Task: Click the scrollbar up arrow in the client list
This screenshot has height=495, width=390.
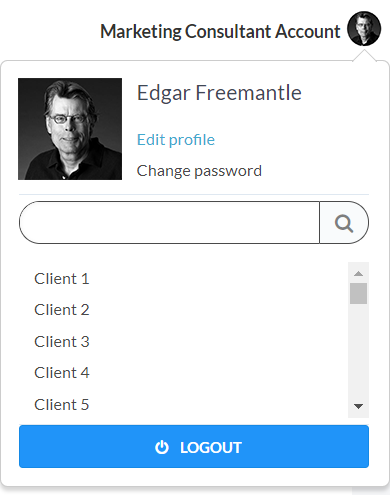Action: pos(358,274)
